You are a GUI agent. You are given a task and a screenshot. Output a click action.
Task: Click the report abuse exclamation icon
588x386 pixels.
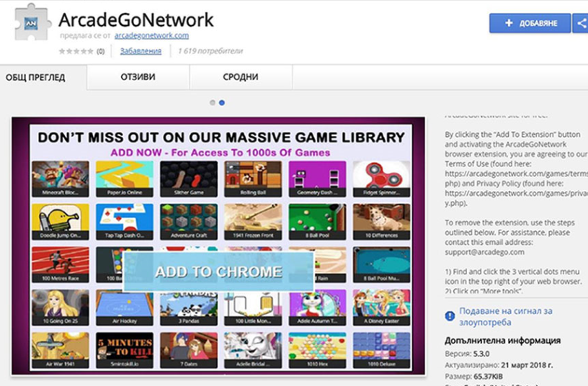coord(450,316)
